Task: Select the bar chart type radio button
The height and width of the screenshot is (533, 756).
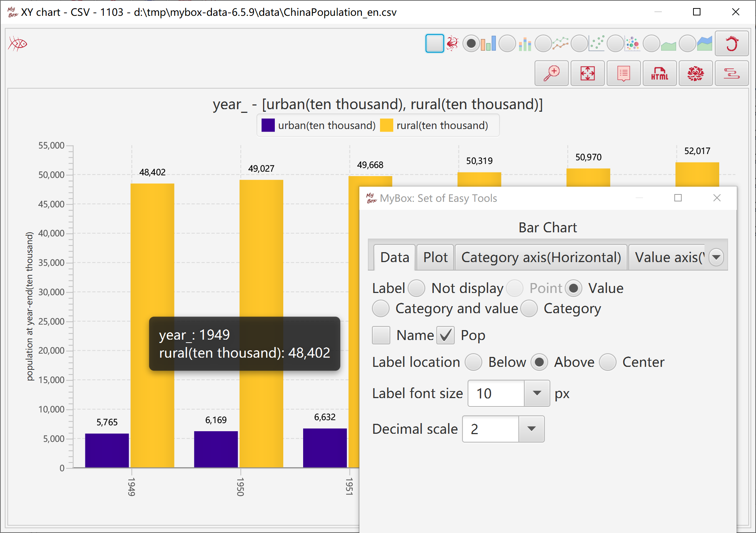Action: [x=471, y=44]
